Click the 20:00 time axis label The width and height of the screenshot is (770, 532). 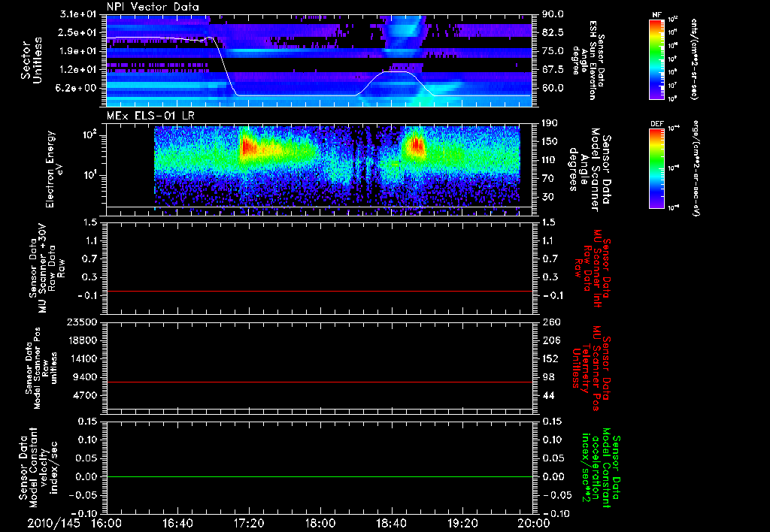[534, 523]
